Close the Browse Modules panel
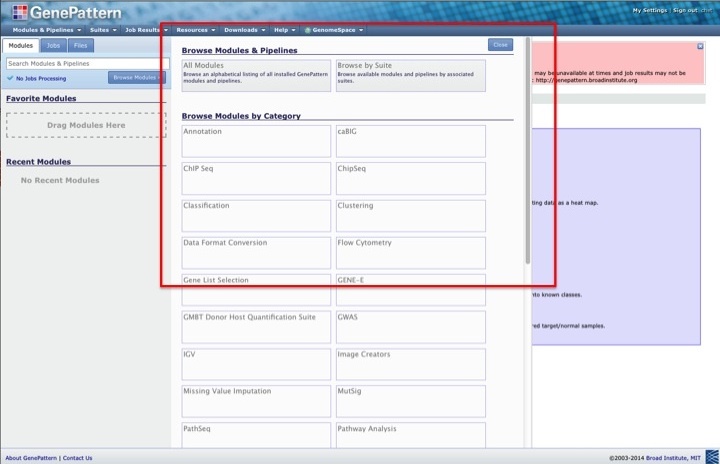 pyautogui.click(x=500, y=45)
